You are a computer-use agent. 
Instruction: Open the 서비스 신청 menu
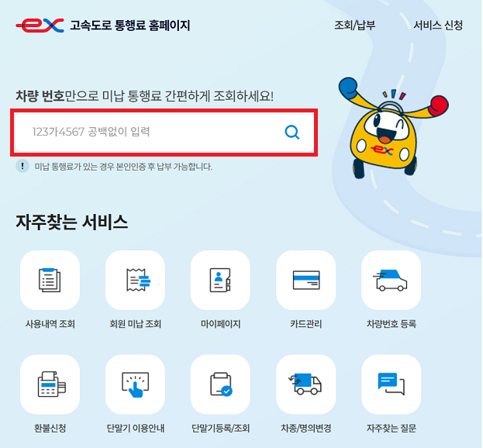(438, 26)
